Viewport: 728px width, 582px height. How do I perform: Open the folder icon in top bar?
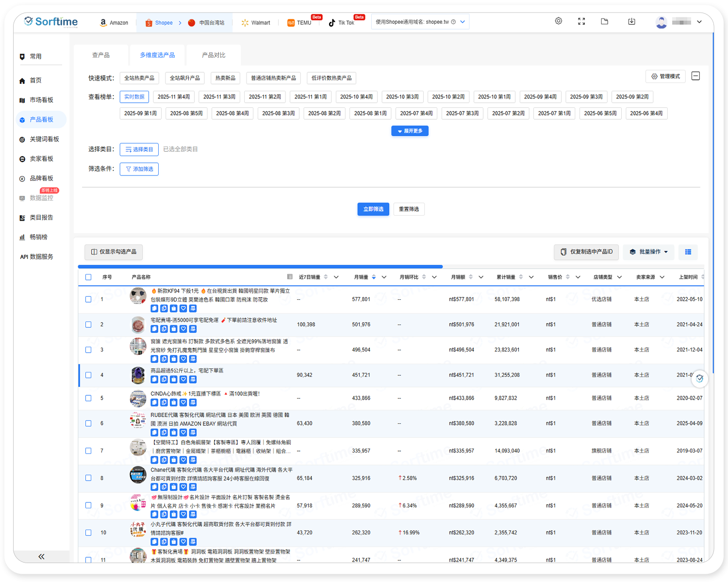click(x=604, y=21)
